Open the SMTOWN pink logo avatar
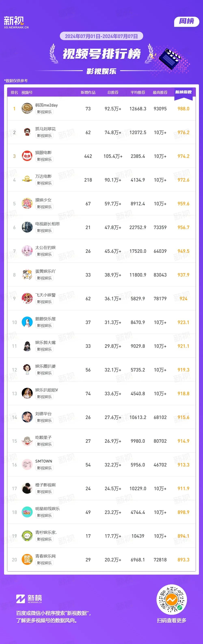 [27, 465]
